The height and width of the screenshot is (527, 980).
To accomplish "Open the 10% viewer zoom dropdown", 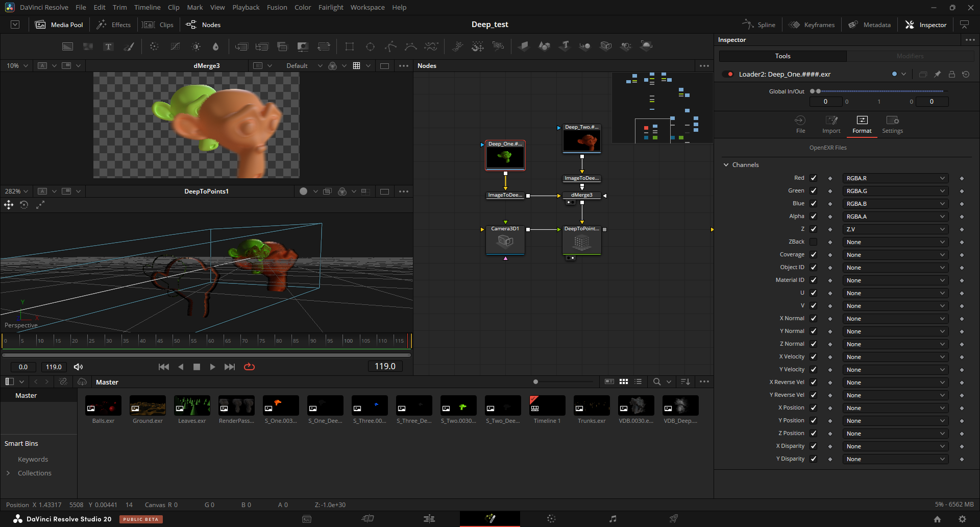I will tap(17, 66).
